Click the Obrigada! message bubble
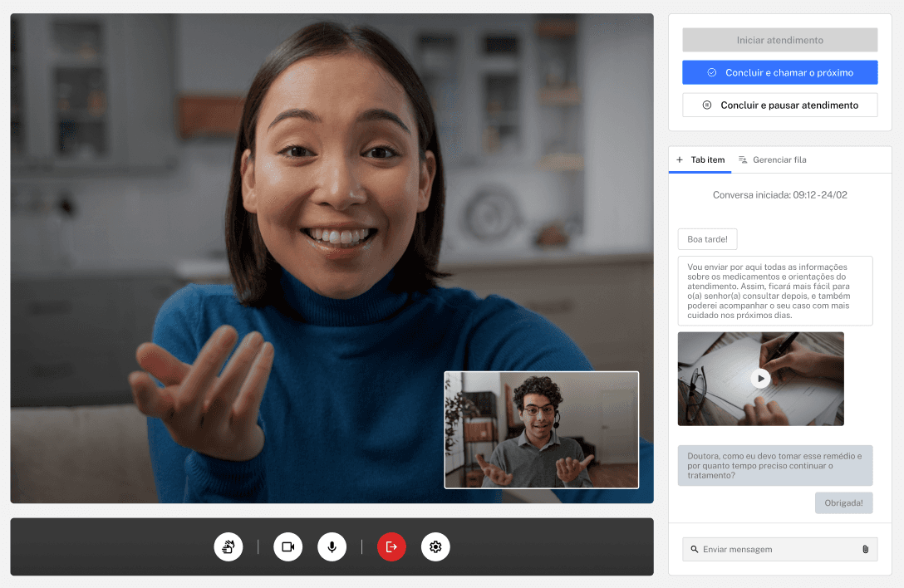The height and width of the screenshot is (588, 904). (843, 502)
